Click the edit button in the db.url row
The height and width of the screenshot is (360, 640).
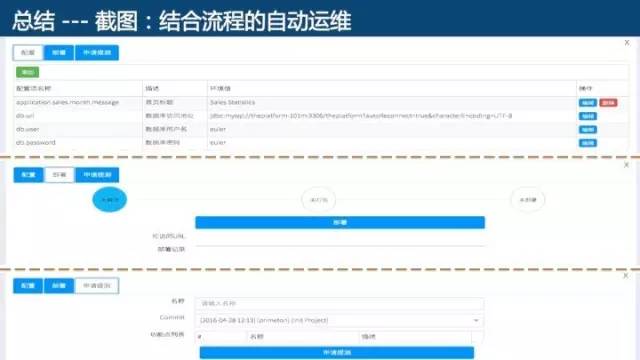pyautogui.click(x=588, y=116)
